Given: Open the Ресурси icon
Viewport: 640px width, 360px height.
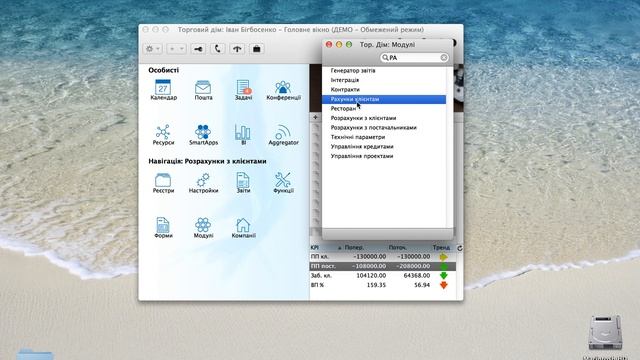Looking at the screenshot, I should 163,135.
